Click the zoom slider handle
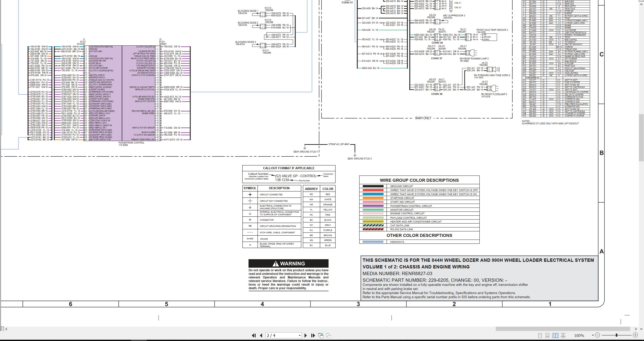Image resolution: width=644 pixels, height=341 pixels. click(616, 335)
